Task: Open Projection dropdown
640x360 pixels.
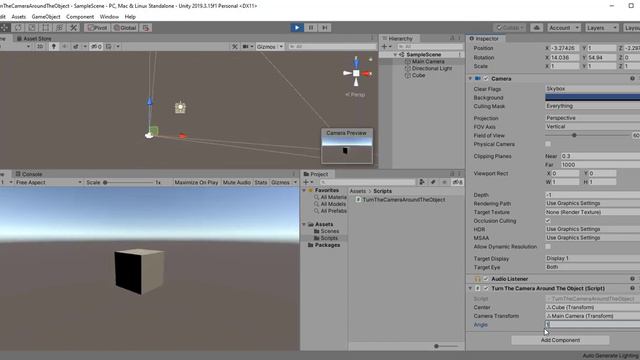Action: click(x=592, y=118)
